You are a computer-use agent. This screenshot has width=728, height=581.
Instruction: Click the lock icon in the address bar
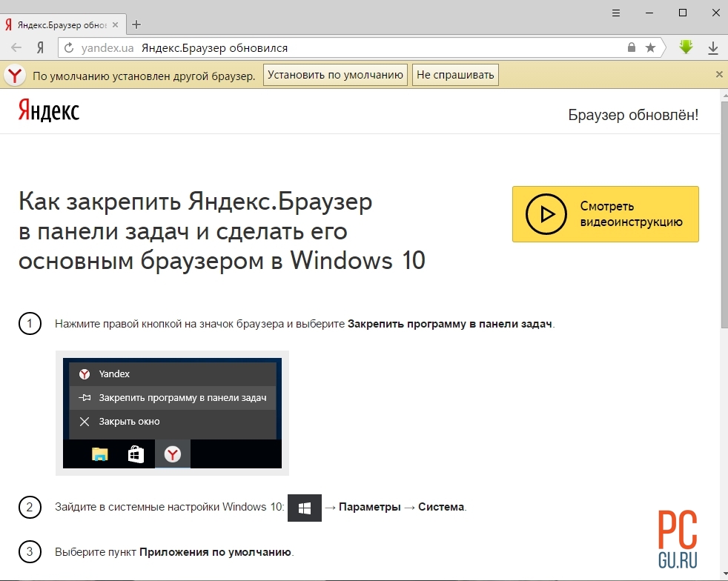pos(632,47)
